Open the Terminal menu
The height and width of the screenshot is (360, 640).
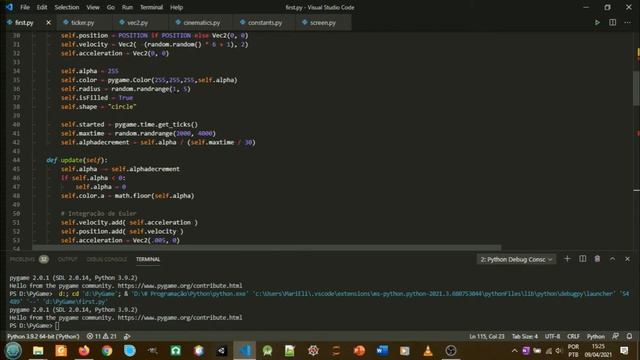[x=151, y=7]
